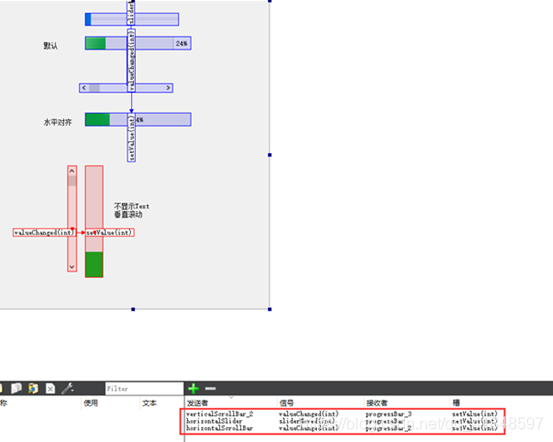Click the red valueChanged(int) signal label
Image resolution: width=553 pixels, height=442 pixels.
click(x=44, y=232)
